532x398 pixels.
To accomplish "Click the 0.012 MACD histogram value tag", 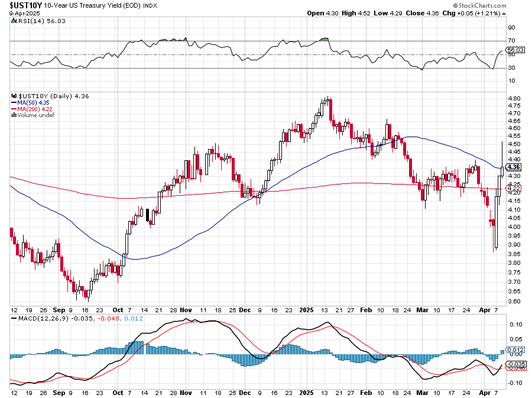I will pos(515,351).
